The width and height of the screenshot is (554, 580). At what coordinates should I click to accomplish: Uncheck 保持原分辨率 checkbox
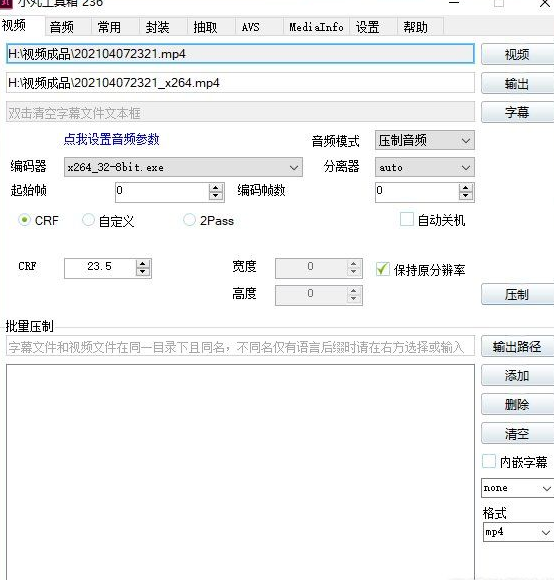pos(382,269)
